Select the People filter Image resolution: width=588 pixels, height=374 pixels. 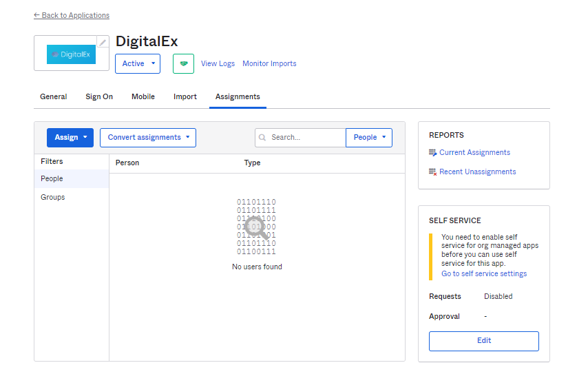pos(52,179)
